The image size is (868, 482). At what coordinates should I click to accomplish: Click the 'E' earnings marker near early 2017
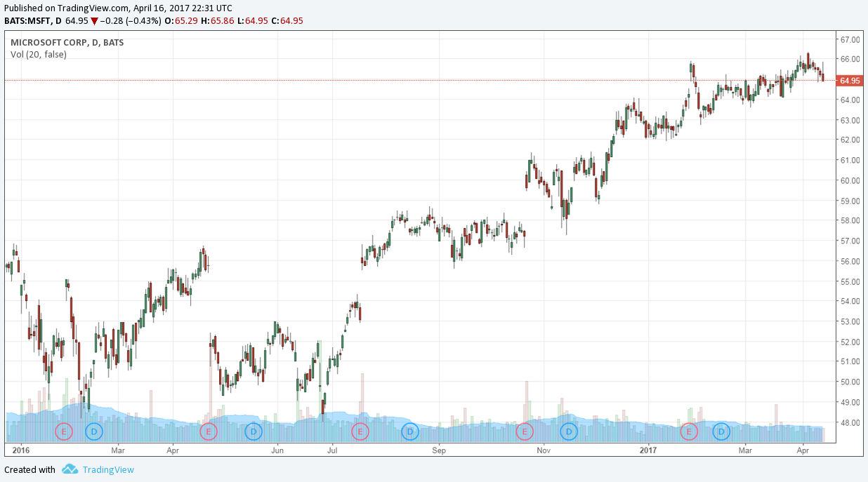pos(690,431)
